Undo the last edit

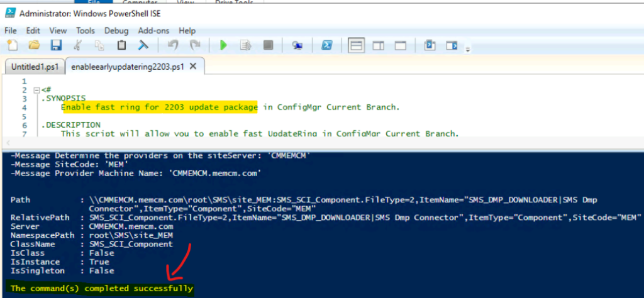(173, 45)
